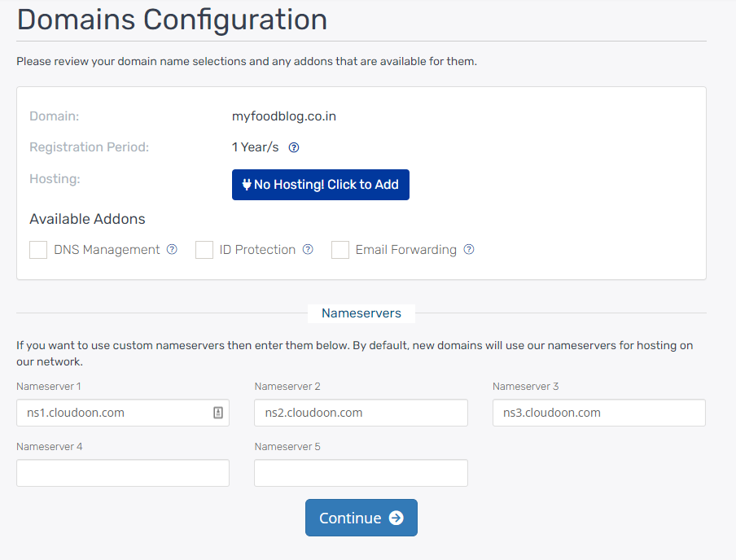This screenshot has width=736, height=560.
Task: Click the empty Nameserver 5 field
Action: pyautogui.click(x=361, y=473)
